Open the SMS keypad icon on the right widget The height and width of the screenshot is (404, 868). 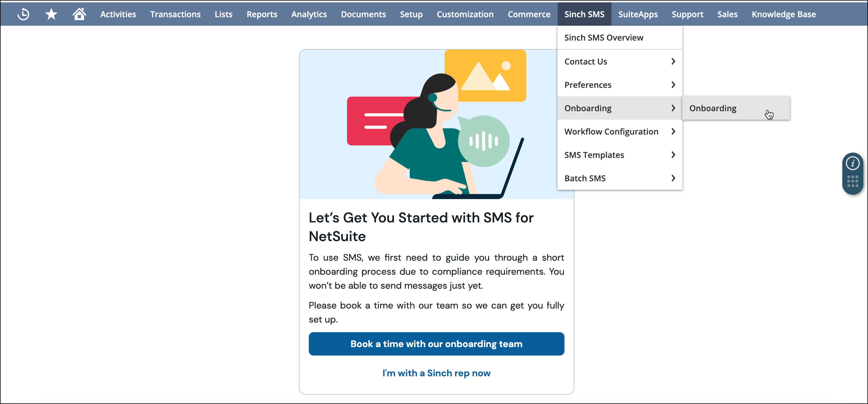[853, 181]
